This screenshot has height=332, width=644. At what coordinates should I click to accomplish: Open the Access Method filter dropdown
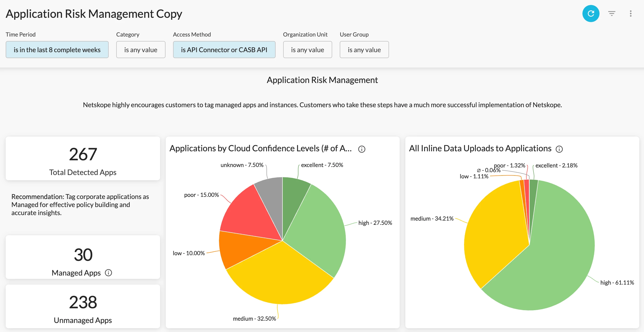[224, 50]
